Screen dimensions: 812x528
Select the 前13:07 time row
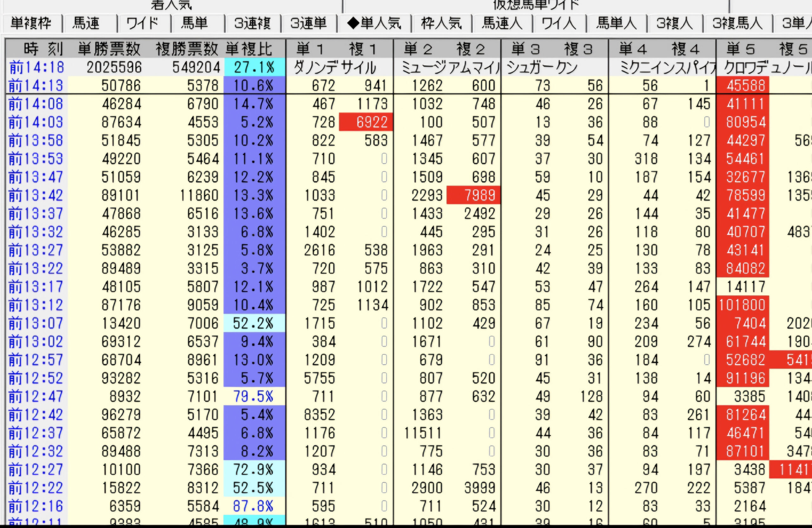click(x=36, y=323)
